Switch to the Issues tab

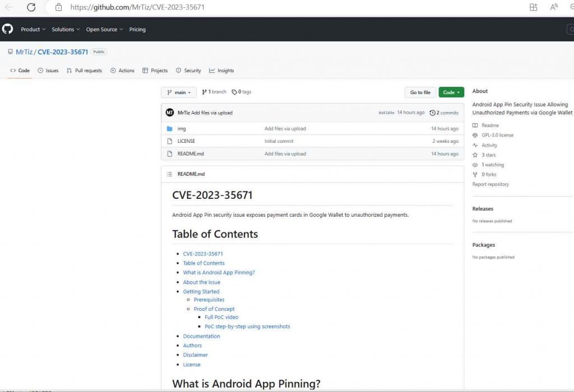point(48,71)
